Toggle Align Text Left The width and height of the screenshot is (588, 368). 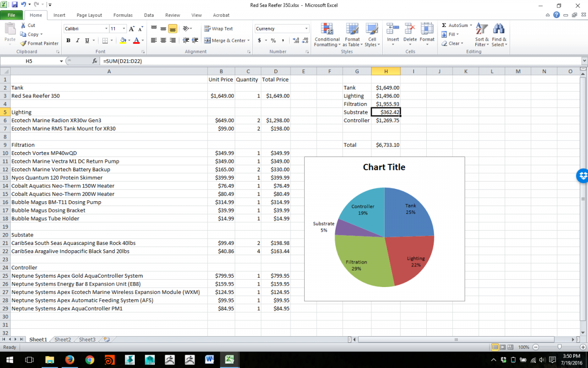(x=154, y=41)
